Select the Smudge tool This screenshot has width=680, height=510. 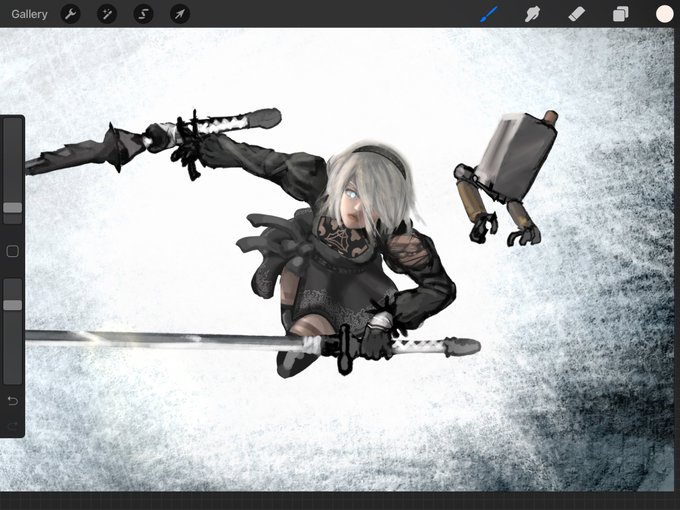pos(532,14)
